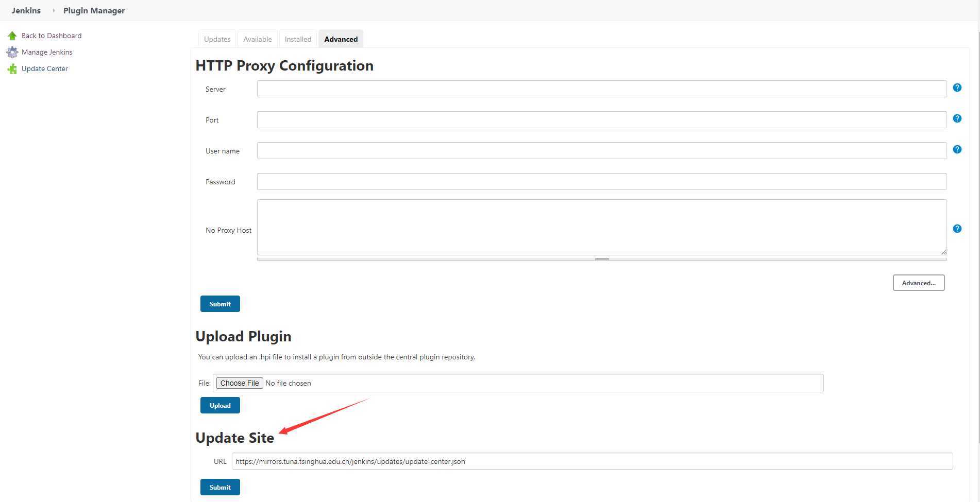Image resolution: width=980 pixels, height=502 pixels.
Task: Open help for the Port field
Action: pyautogui.click(x=957, y=118)
